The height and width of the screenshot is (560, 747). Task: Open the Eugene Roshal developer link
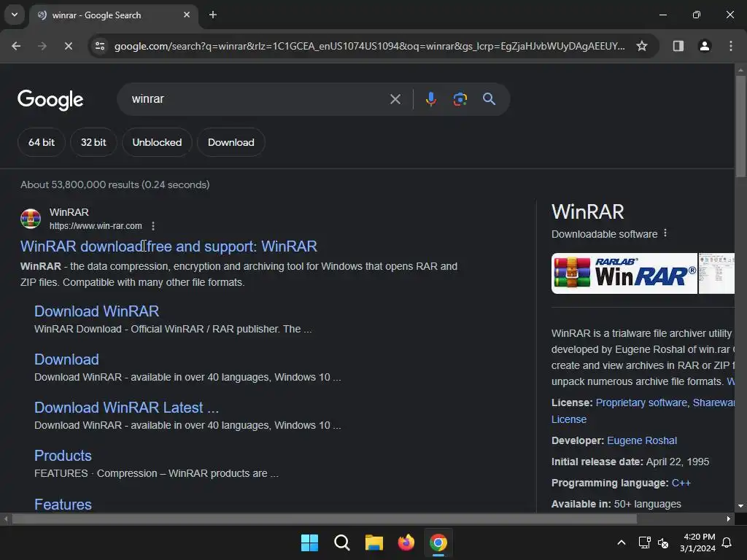[642, 440]
